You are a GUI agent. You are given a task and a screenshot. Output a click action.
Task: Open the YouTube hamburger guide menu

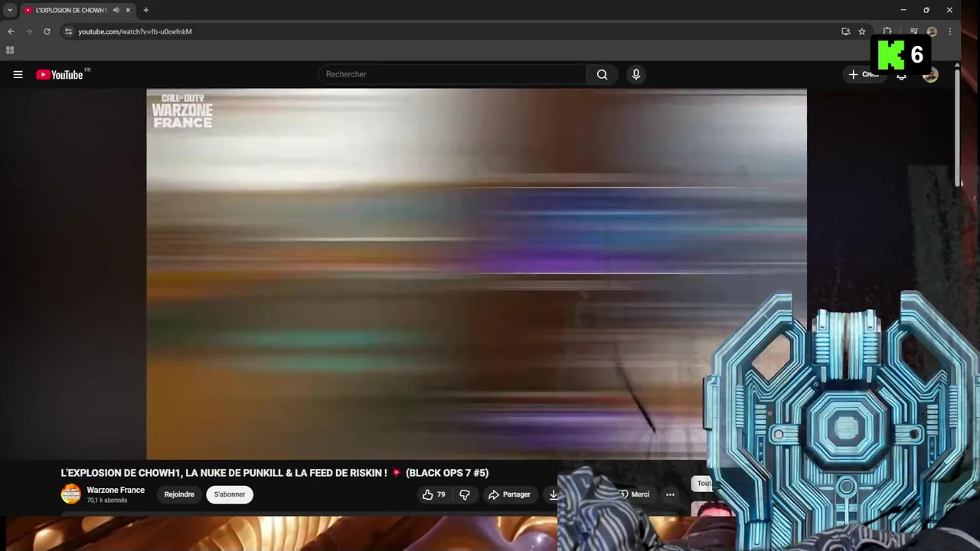(x=18, y=74)
